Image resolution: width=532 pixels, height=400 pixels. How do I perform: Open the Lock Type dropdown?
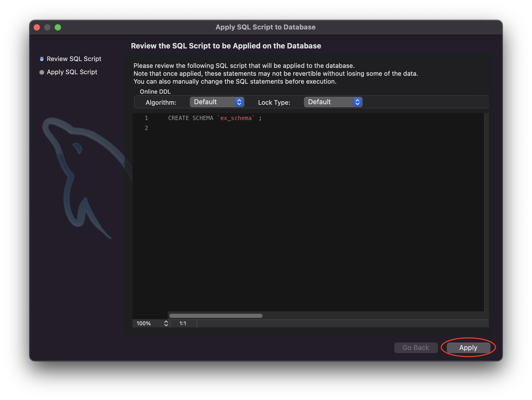pyautogui.click(x=332, y=102)
